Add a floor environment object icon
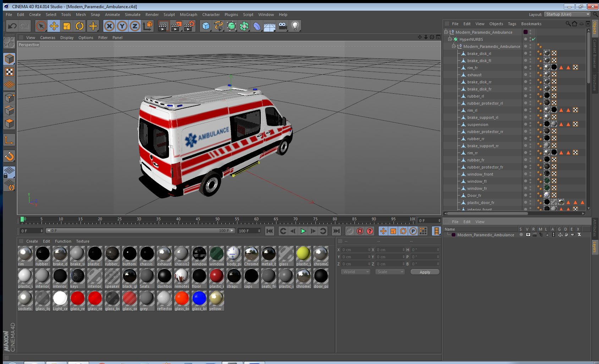This screenshot has height=364, width=599. 270,26
